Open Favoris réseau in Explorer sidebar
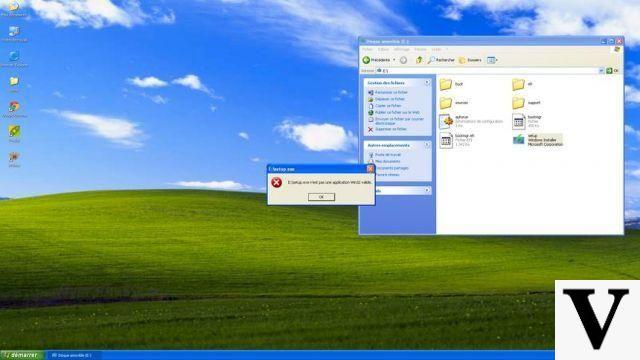The width and height of the screenshot is (640, 360). coord(388,175)
